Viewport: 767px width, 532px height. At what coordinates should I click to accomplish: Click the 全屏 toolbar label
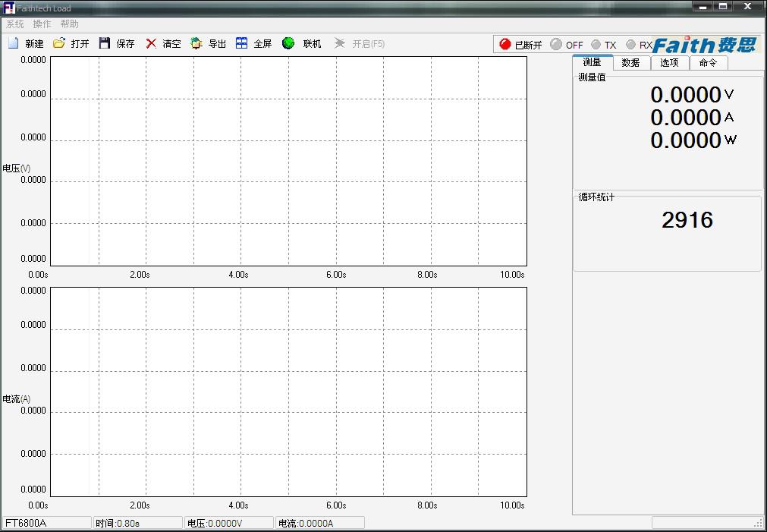262,44
